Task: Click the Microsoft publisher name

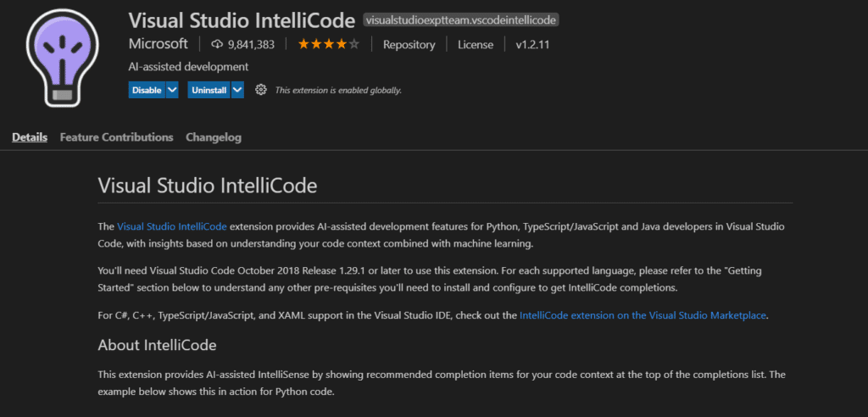Action: click(159, 44)
